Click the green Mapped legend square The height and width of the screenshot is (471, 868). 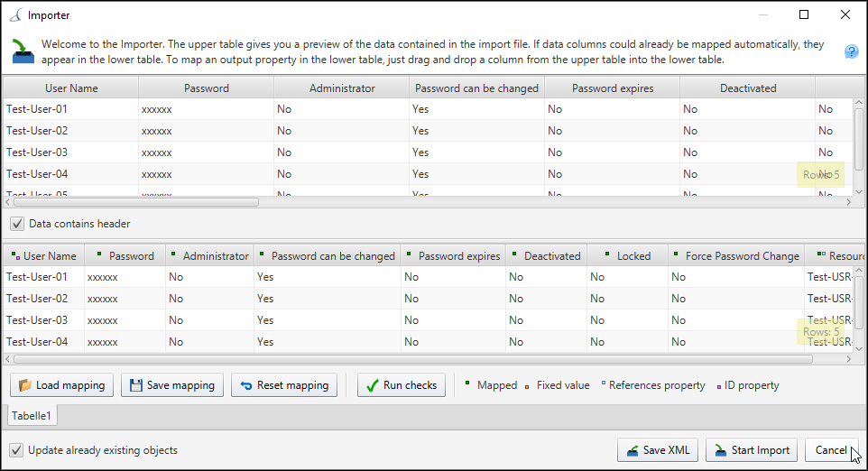click(467, 383)
